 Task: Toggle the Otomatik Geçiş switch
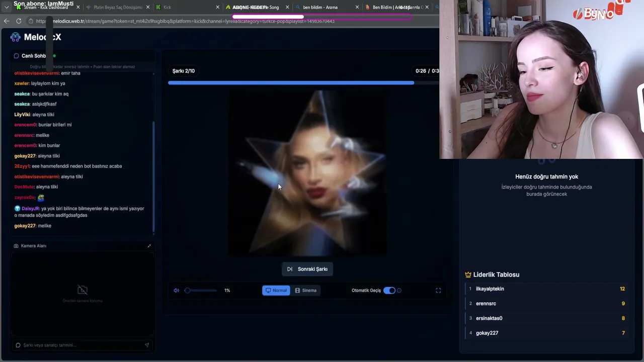point(389,290)
